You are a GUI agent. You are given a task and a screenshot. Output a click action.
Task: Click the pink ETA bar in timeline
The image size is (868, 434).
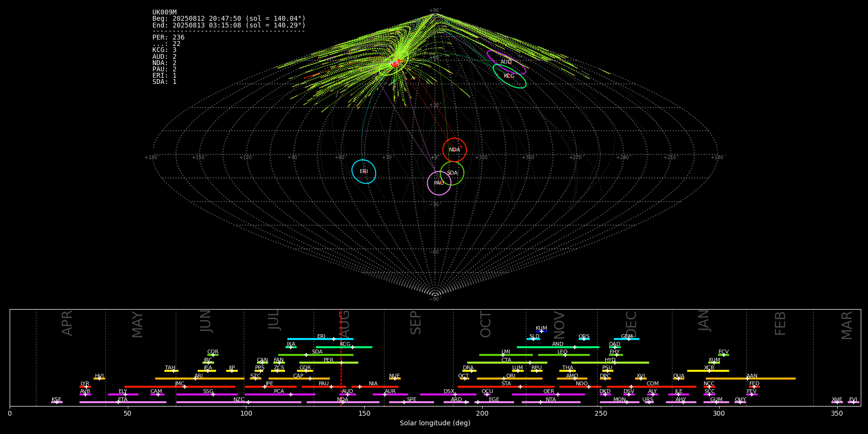[123, 402]
